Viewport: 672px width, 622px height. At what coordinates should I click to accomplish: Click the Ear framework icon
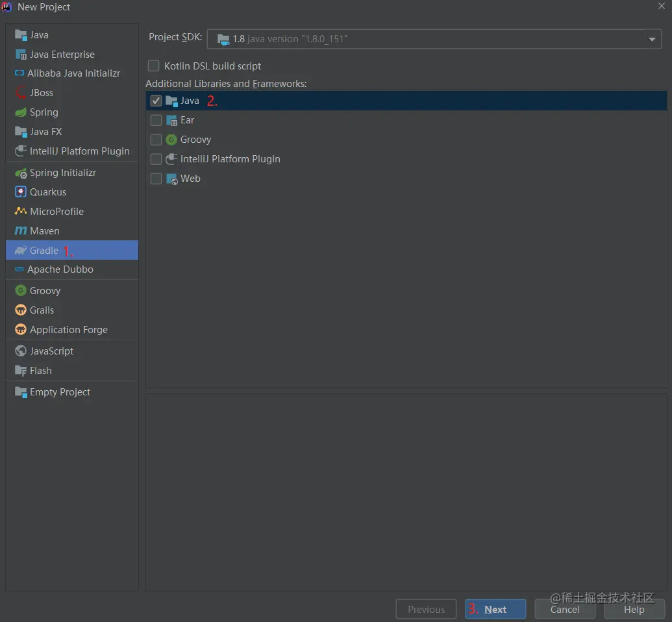click(171, 121)
